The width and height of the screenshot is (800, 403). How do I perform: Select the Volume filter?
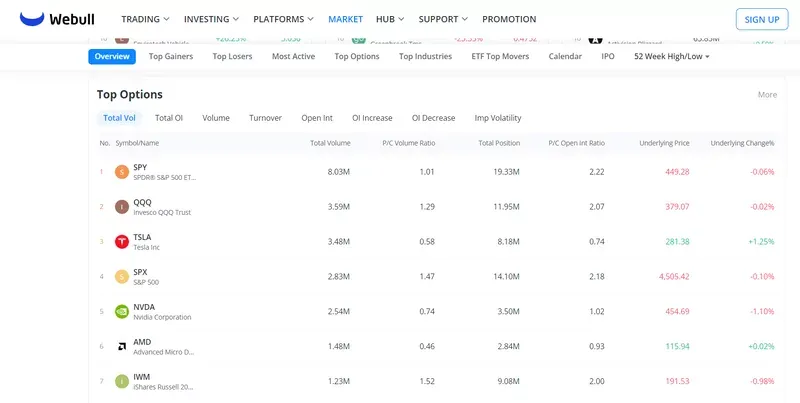pyautogui.click(x=216, y=118)
